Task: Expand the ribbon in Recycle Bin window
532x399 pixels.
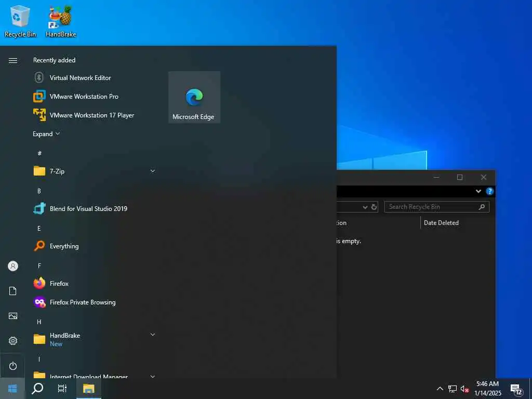Action: tap(478, 191)
